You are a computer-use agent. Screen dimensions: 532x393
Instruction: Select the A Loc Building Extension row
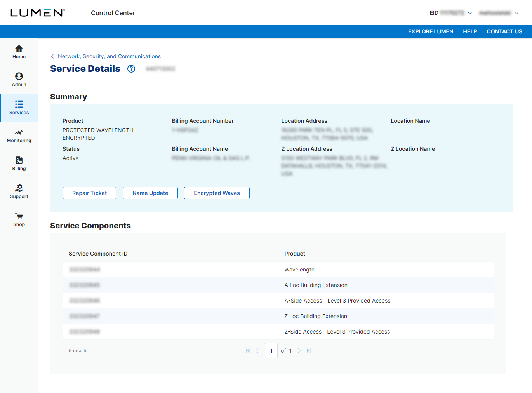278,285
